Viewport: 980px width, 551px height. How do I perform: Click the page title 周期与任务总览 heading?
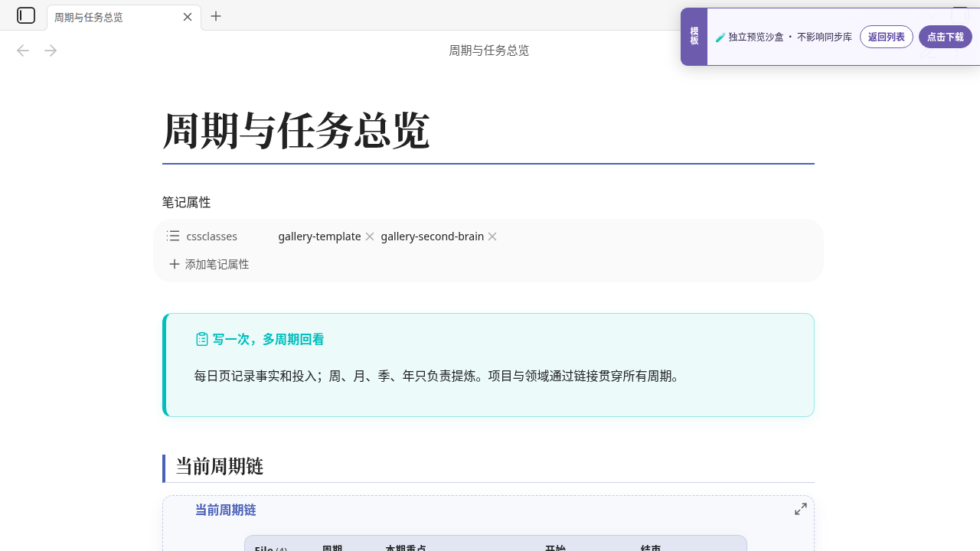click(296, 130)
